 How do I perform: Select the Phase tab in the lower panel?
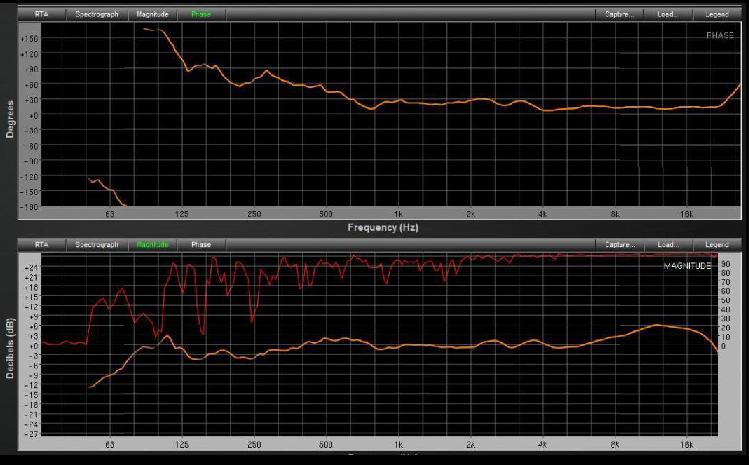[201, 244]
